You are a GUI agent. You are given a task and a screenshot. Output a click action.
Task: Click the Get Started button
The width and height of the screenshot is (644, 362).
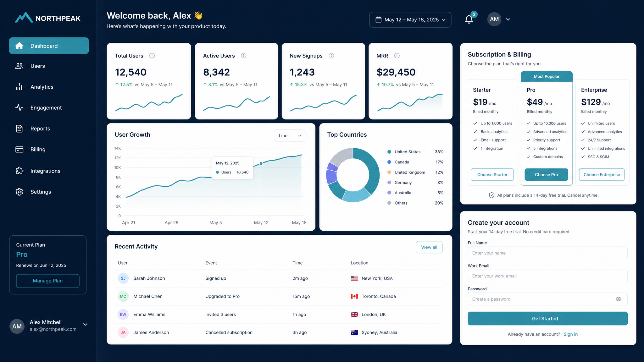coord(547,319)
